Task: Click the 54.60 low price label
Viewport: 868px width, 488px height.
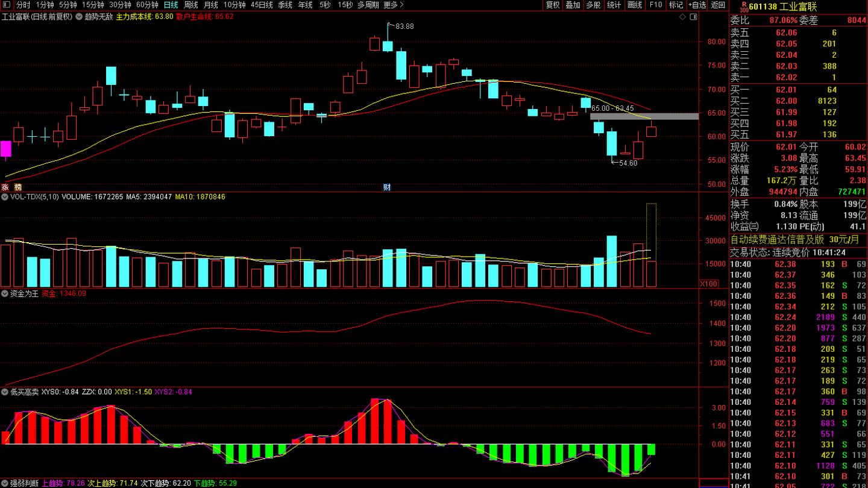Action: click(628, 163)
